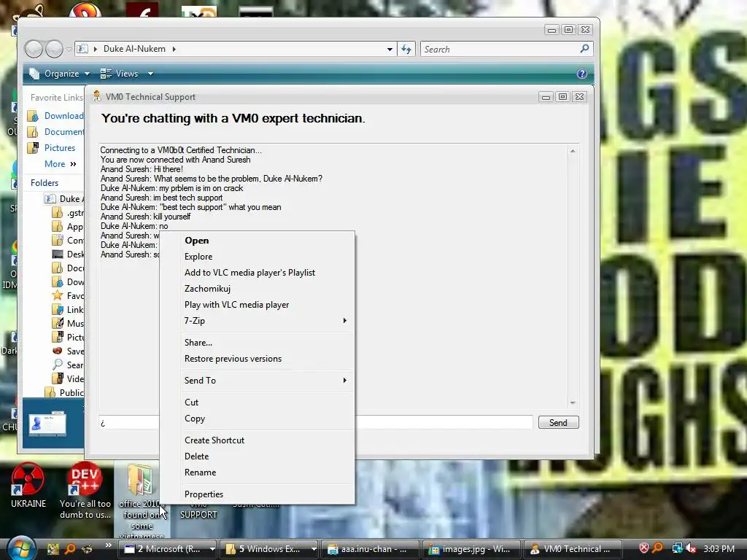Viewport: 747px width, 560px height.
Task: Click the Desktop folder icon in tree
Action: 58,254
